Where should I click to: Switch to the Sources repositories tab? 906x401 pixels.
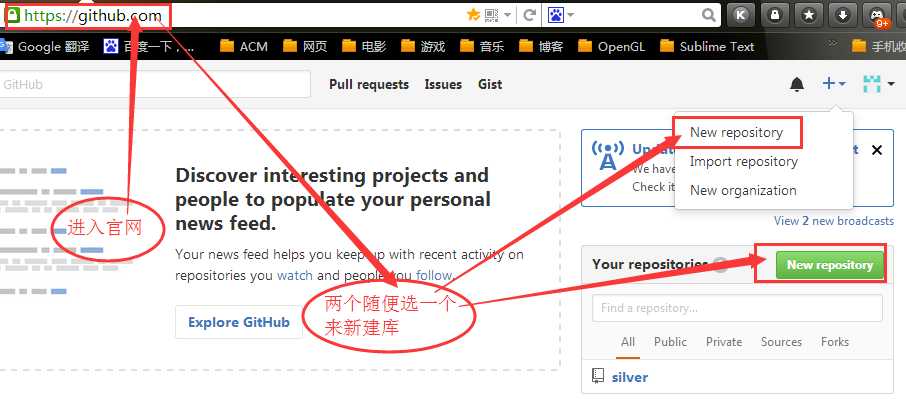[781, 342]
